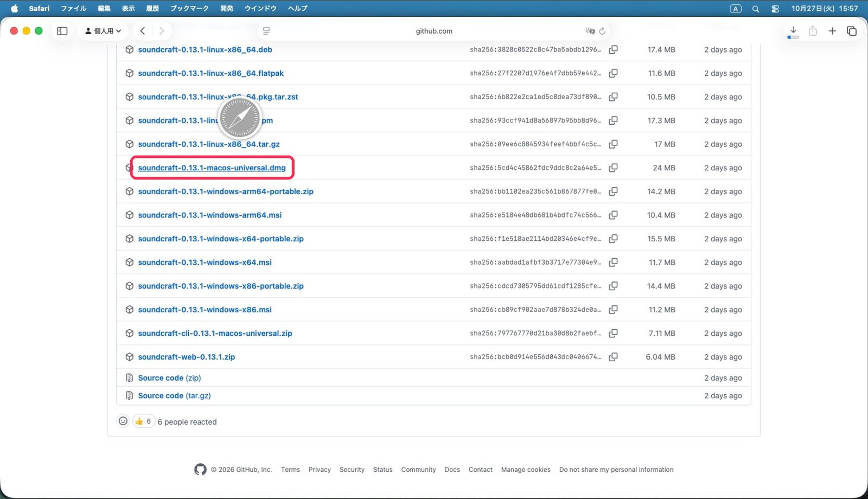This screenshot has width=868, height=499.
Task: Click the 10月27日(火) 15:57 menu bar clock
Action: (x=825, y=8)
